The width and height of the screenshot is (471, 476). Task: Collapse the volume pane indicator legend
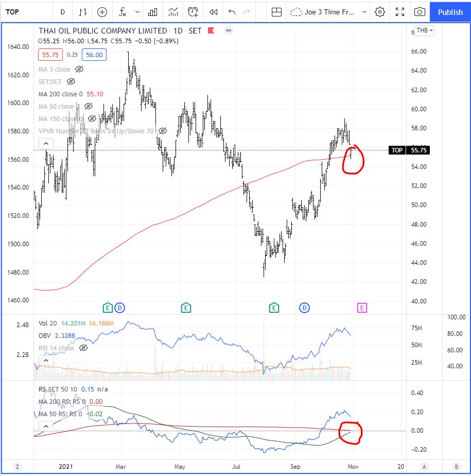[46, 360]
